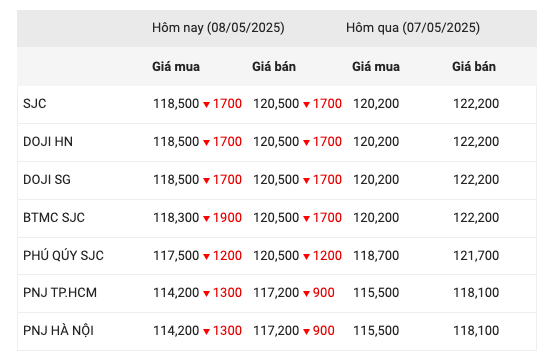
Task: Select the BTMC SJC row label
Action: click(54, 218)
